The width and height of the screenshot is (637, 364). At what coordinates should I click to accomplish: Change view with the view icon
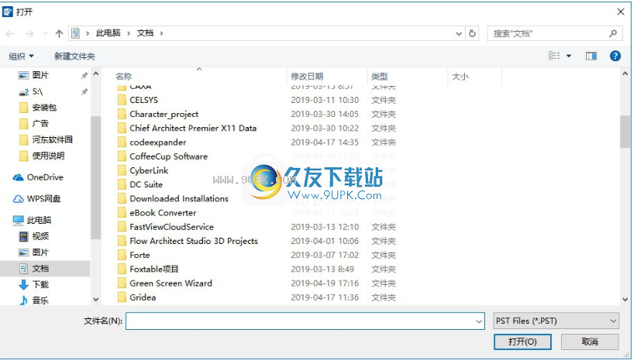(x=554, y=56)
